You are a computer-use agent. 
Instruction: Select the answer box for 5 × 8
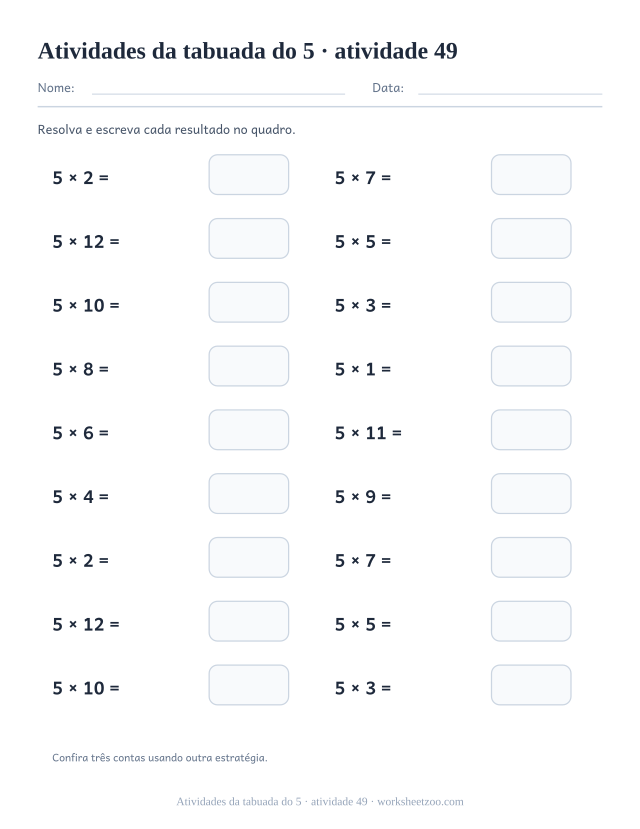(x=249, y=366)
